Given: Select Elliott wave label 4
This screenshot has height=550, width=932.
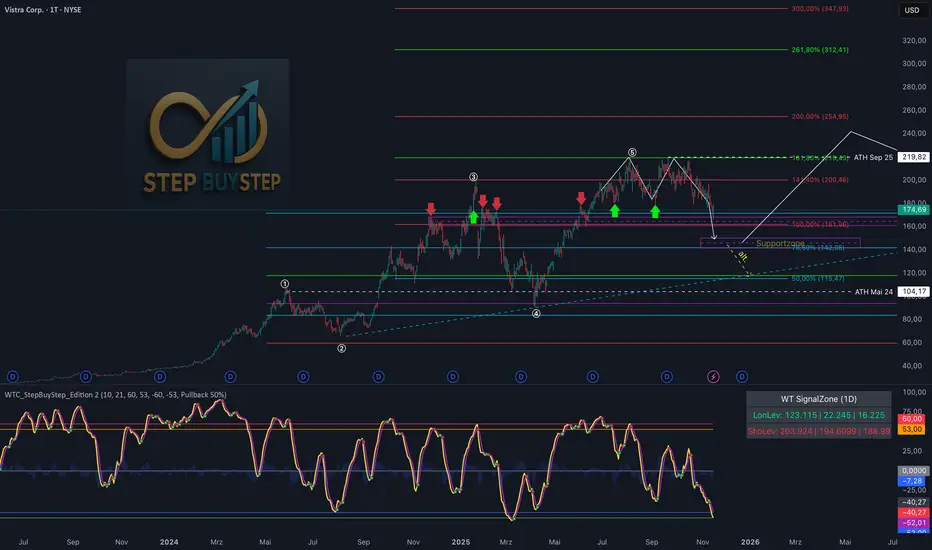Looking at the screenshot, I should pos(536,313).
